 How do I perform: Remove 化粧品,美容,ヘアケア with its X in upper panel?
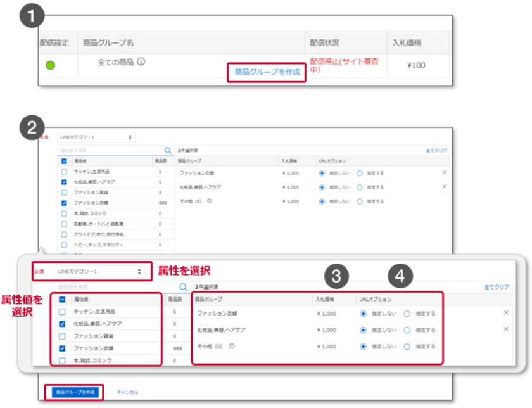[x=444, y=187]
